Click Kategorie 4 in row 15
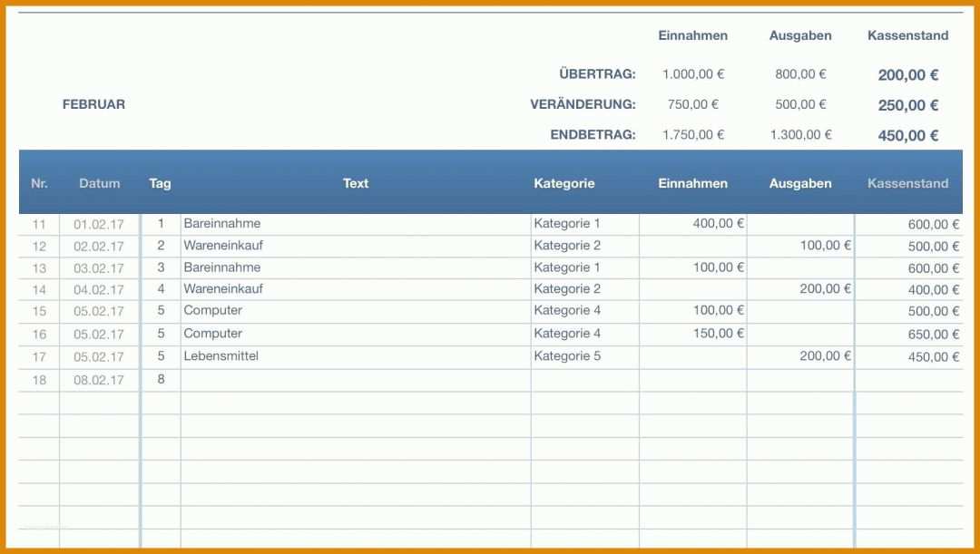This screenshot has width=980, height=554. pos(567,310)
